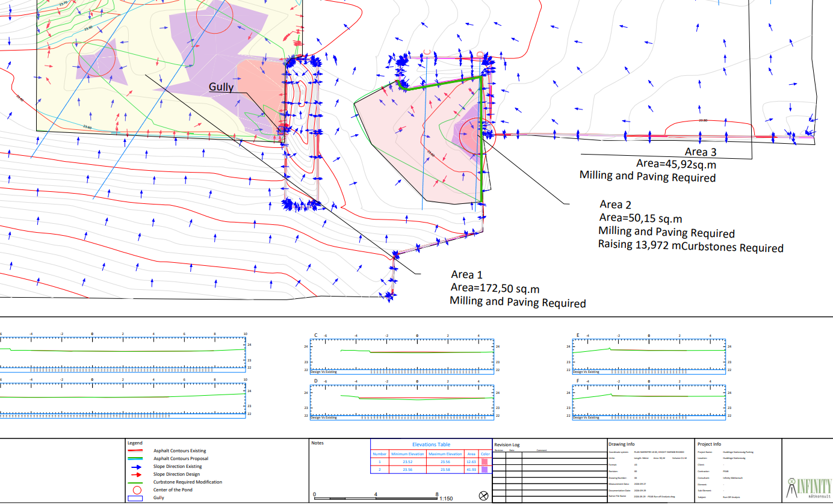The width and height of the screenshot is (833, 504).
Task: Click the green line legend symbol for Curbstone
Action: pos(135,482)
